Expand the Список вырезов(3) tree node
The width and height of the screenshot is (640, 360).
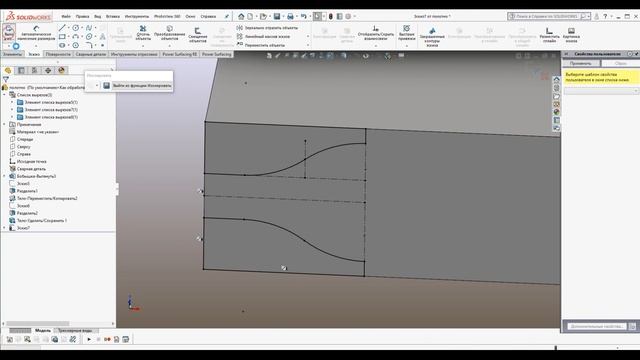click(4, 95)
